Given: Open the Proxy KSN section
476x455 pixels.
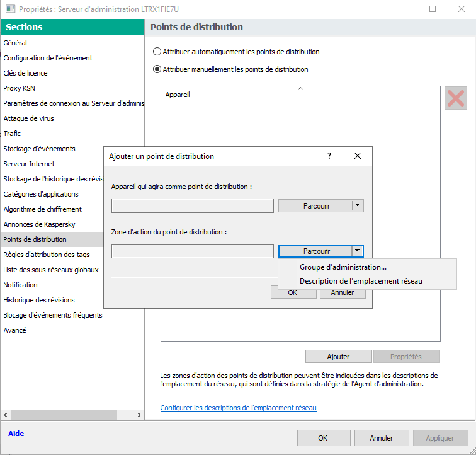Looking at the screenshot, I should point(19,88).
